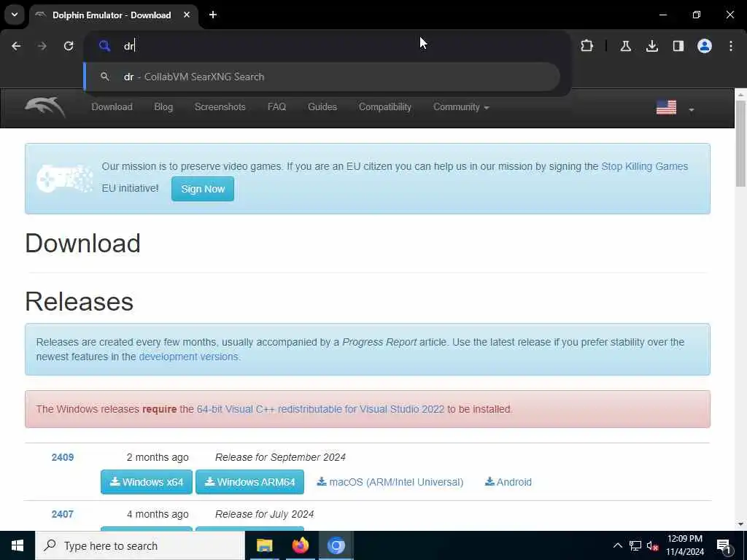Open the network tray icon
747x560 pixels.
(x=635, y=545)
